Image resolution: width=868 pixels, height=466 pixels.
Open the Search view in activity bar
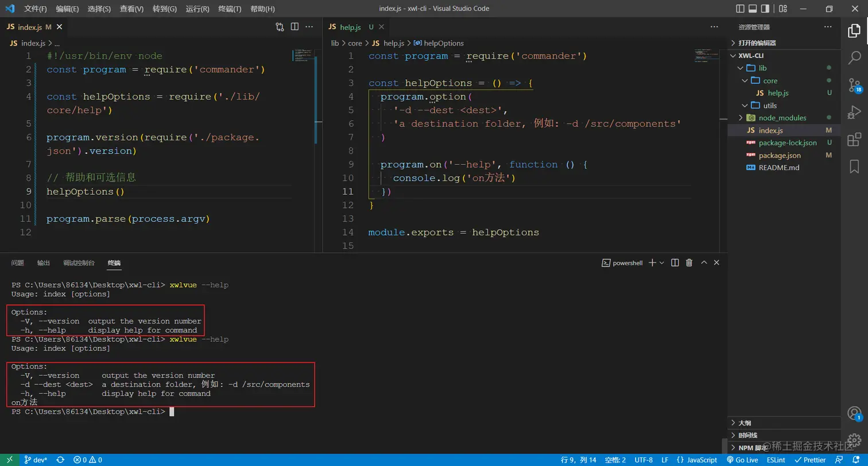coord(855,57)
